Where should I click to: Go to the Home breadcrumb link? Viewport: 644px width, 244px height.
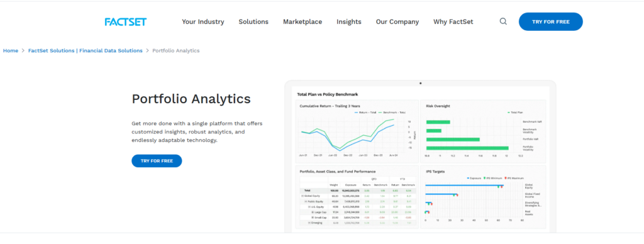pos(11,50)
